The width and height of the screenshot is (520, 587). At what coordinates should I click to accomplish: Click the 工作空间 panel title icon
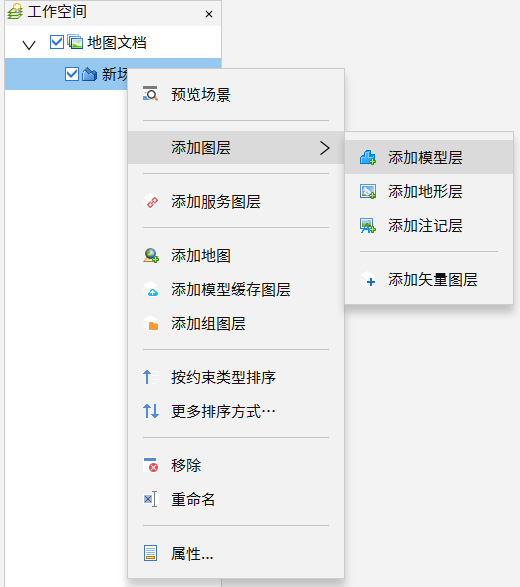point(15,11)
